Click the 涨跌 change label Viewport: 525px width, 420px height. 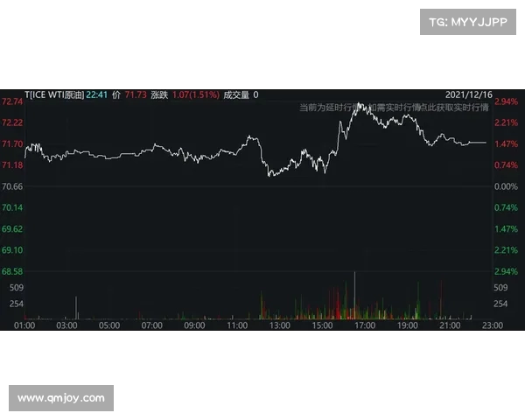158,94
